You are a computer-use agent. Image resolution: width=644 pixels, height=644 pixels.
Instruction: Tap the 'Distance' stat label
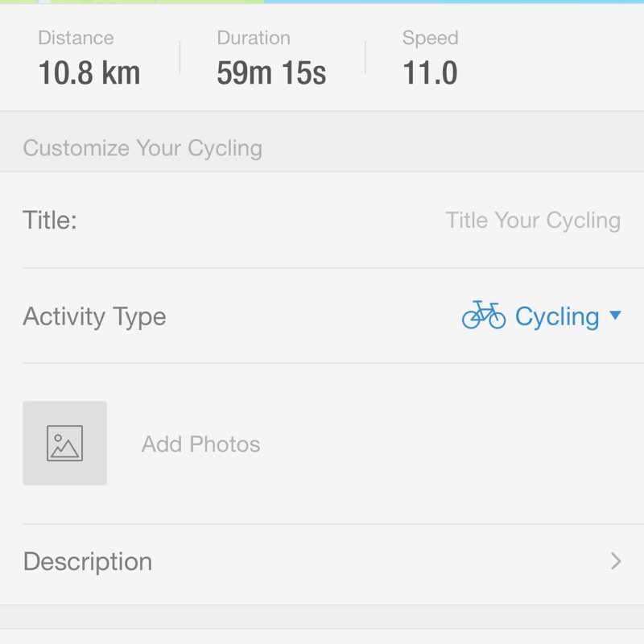click(x=76, y=38)
